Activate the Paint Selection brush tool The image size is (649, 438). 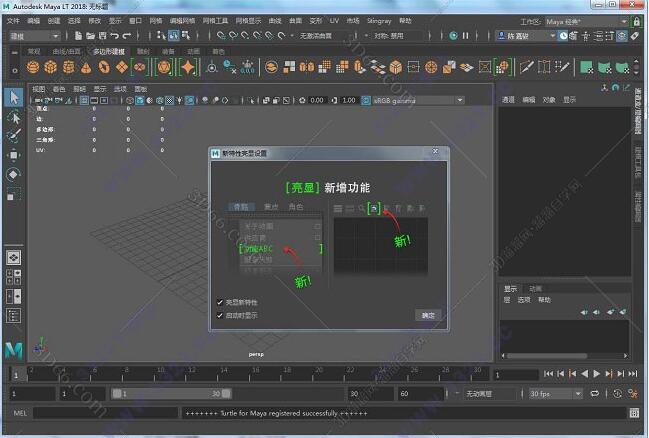14,136
